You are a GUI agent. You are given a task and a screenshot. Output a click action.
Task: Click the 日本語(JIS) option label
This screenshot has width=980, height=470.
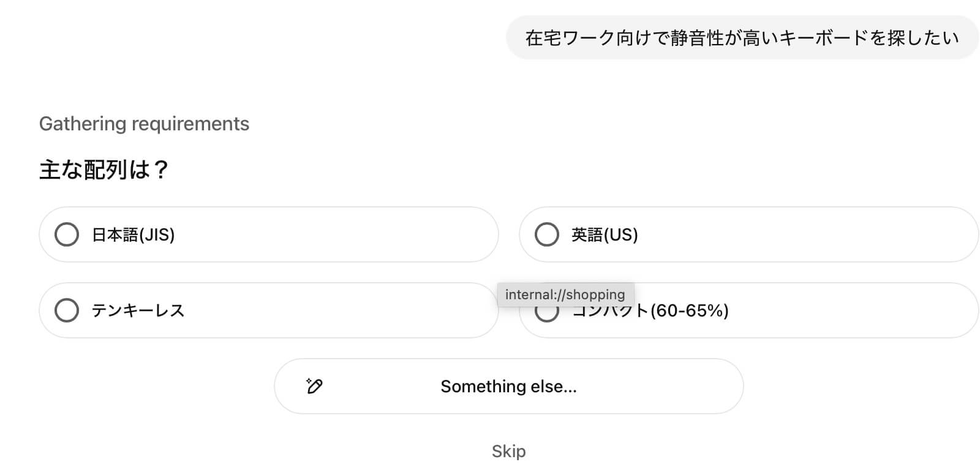(x=134, y=234)
